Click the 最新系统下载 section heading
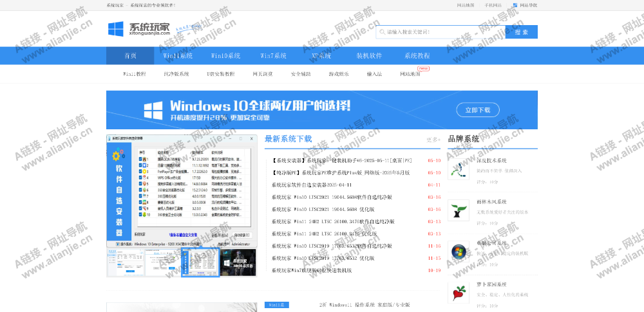The image size is (644, 312). tap(289, 139)
